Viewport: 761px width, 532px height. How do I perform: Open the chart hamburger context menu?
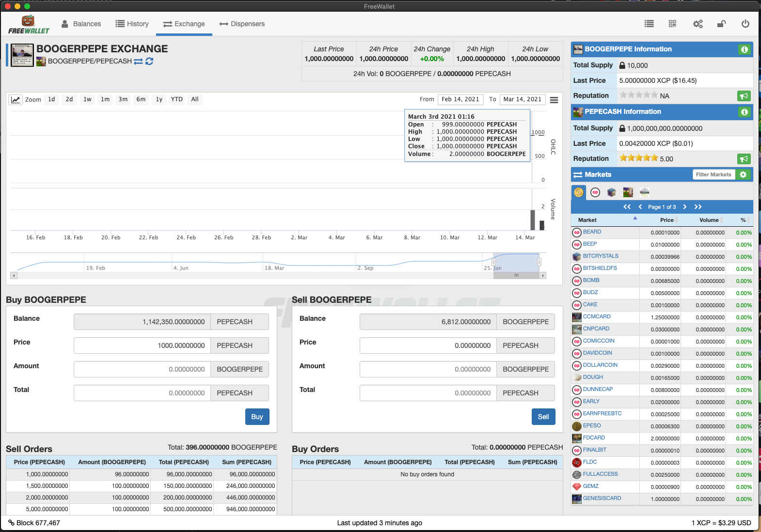point(554,100)
